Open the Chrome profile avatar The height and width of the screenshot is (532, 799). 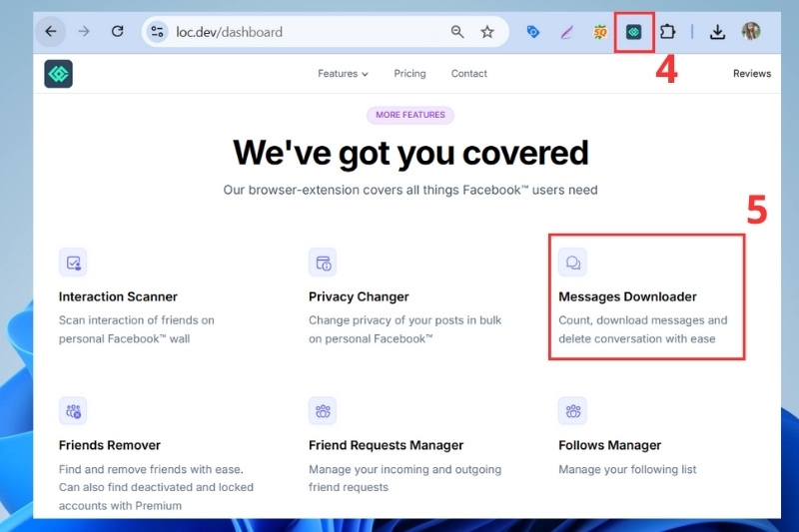click(x=751, y=32)
